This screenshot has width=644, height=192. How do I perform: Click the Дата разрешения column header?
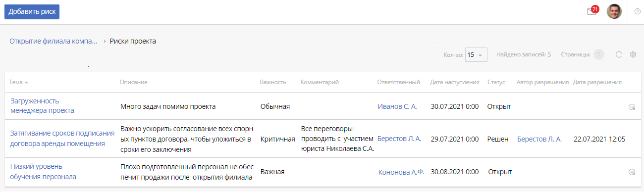click(x=597, y=82)
